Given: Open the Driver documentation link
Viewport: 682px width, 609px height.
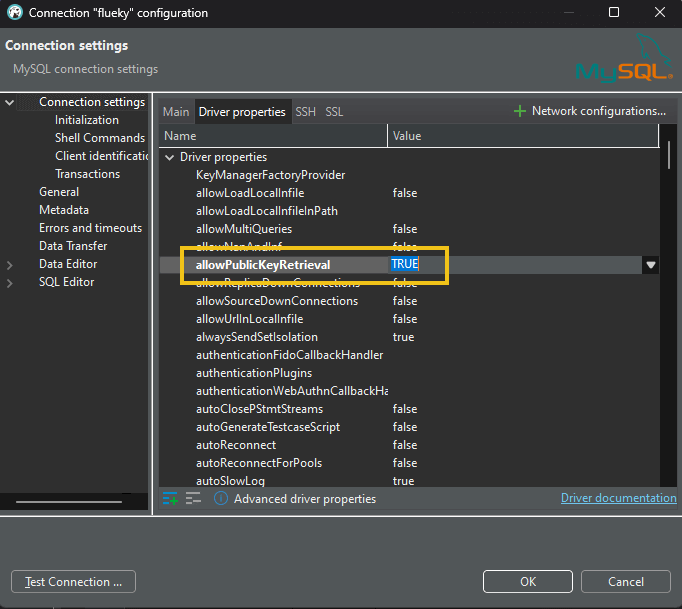Looking at the screenshot, I should pos(618,498).
